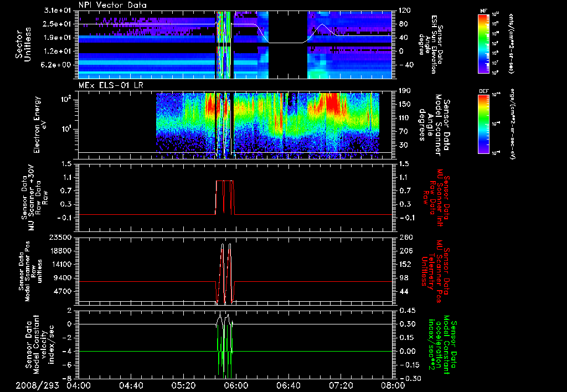Click the "07:20" time axis label
This screenshot has width=567, height=392.
click(341, 385)
